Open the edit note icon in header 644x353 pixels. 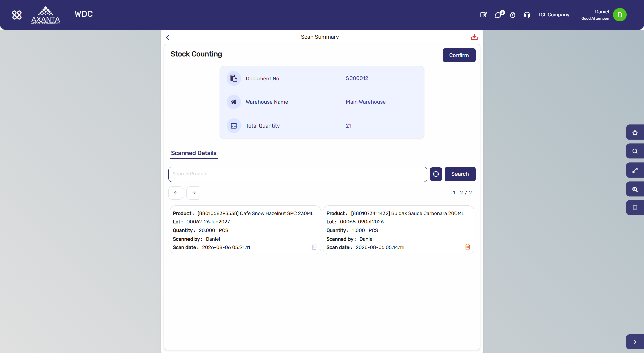point(484,15)
